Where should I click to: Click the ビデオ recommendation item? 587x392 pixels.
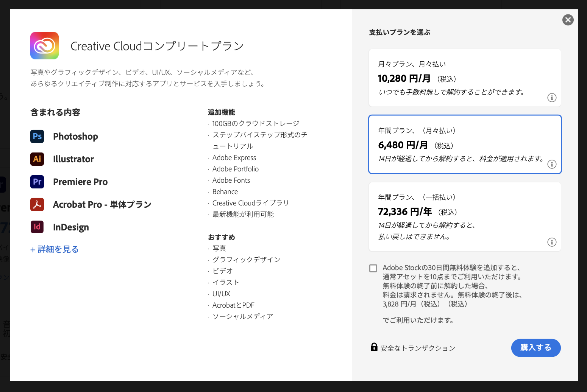(223, 271)
